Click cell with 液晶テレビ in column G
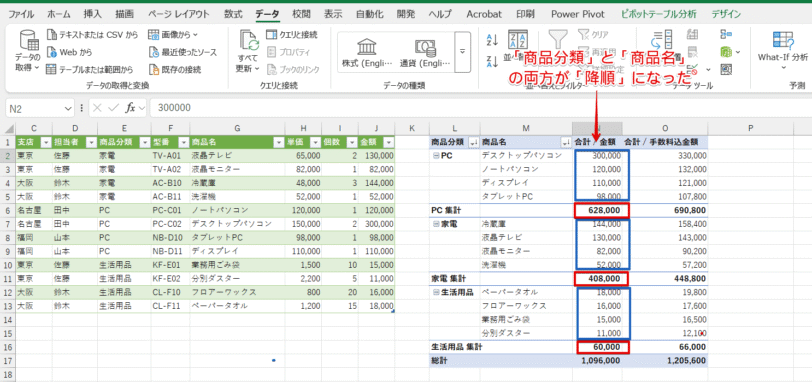The height and width of the screenshot is (382, 812). 237,155
